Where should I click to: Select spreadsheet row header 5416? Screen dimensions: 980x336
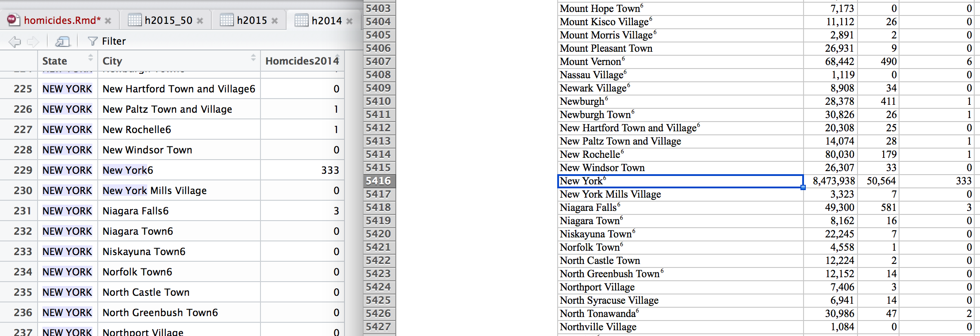[379, 181]
